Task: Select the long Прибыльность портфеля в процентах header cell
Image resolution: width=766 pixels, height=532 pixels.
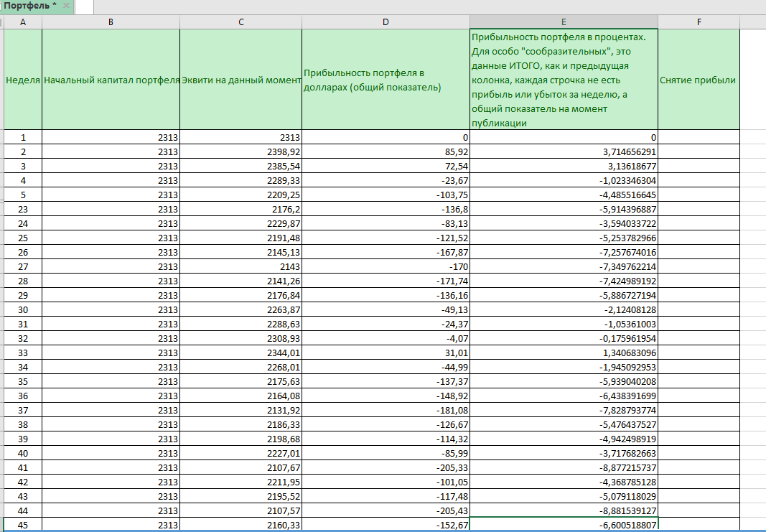Action: click(564, 80)
